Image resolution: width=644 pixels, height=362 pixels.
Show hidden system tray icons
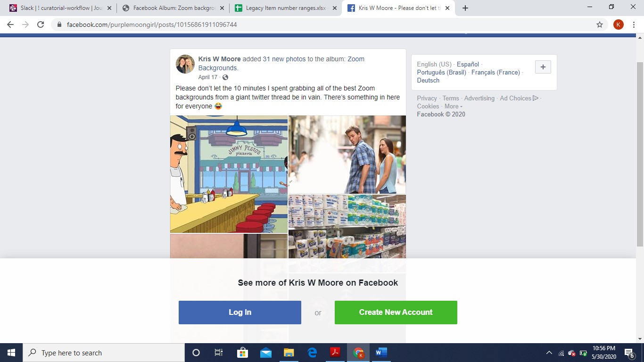pos(549,353)
